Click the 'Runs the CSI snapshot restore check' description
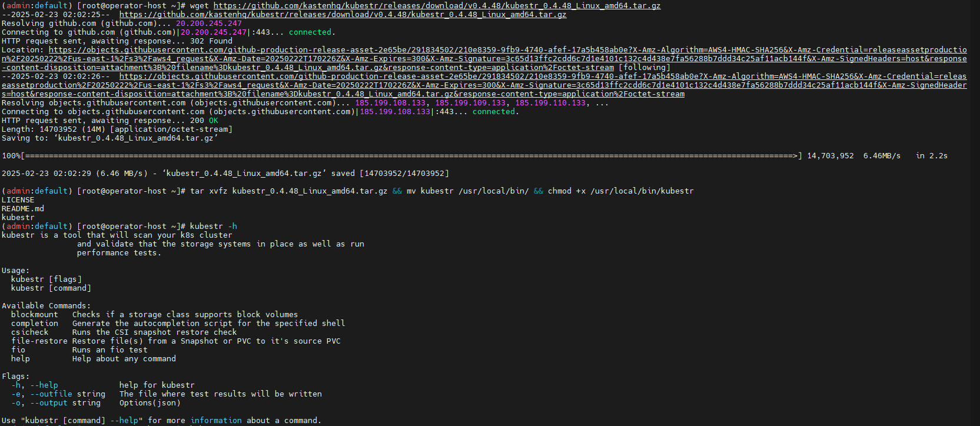 click(155, 332)
